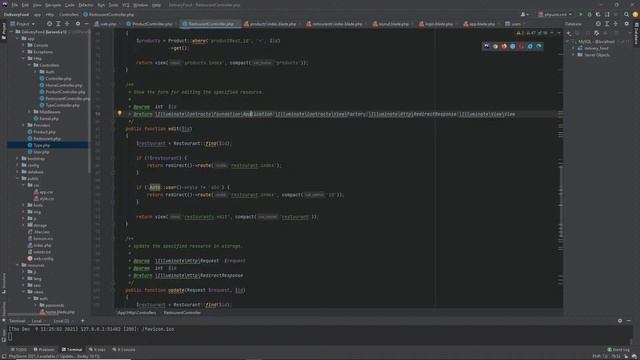Hide the Project panel with minus icon
The height and width of the screenshot is (360, 640).
[x=86, y=24]
